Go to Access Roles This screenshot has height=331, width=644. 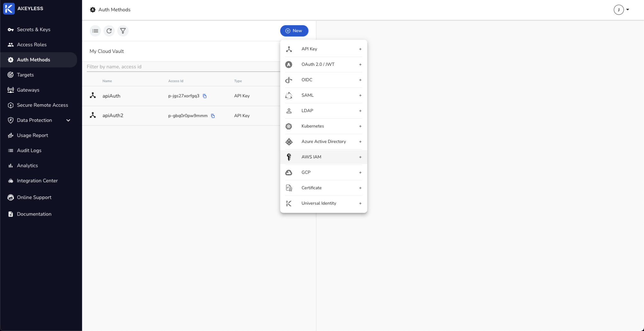(39, 45)
